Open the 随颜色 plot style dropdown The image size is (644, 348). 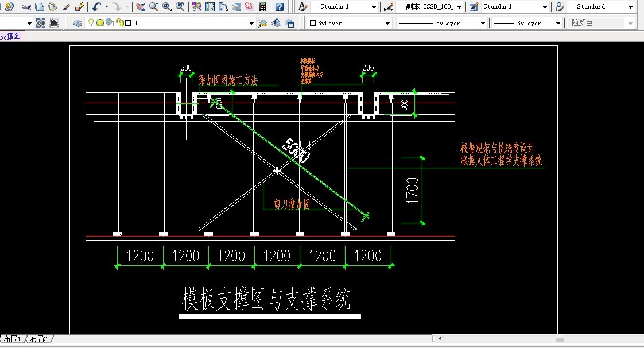(x=630, y=24)
